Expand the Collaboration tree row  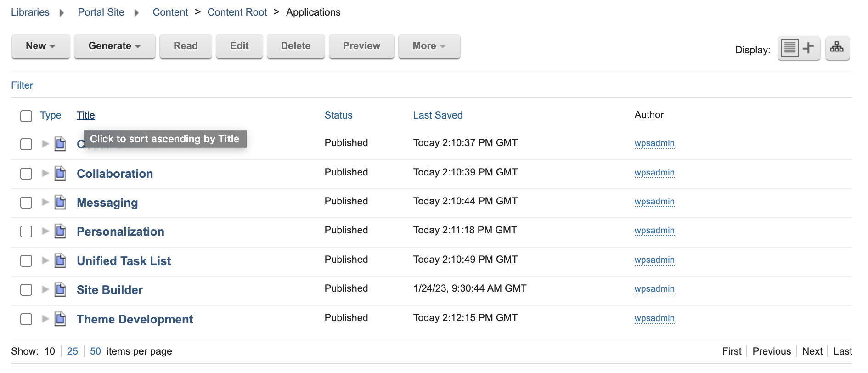click(45, 173)
